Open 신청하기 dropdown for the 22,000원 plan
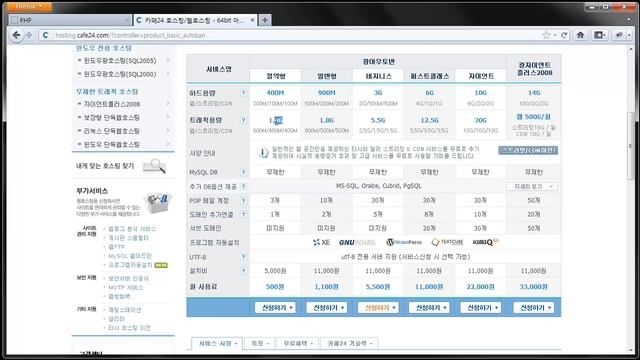The image size is (640, 360). [x=480, y=308]
